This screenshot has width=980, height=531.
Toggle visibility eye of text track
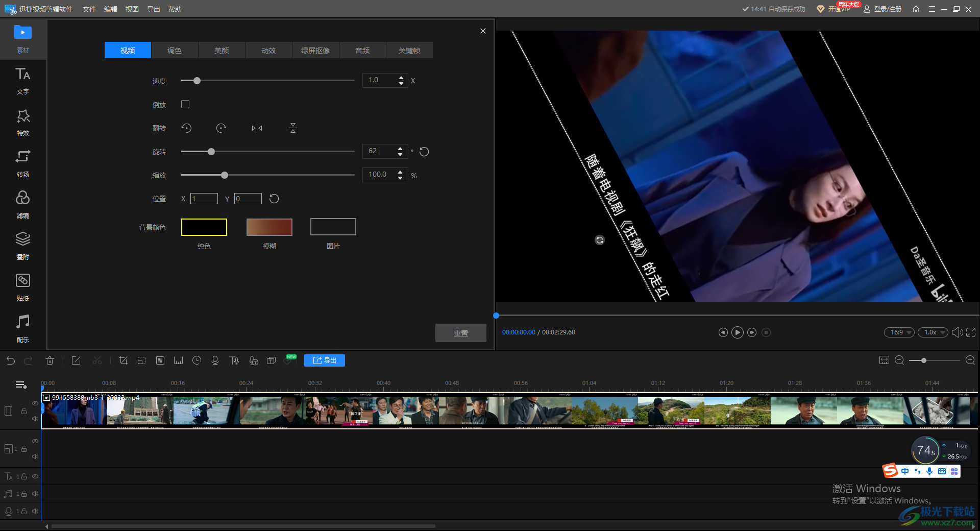[x=35, y=476]
